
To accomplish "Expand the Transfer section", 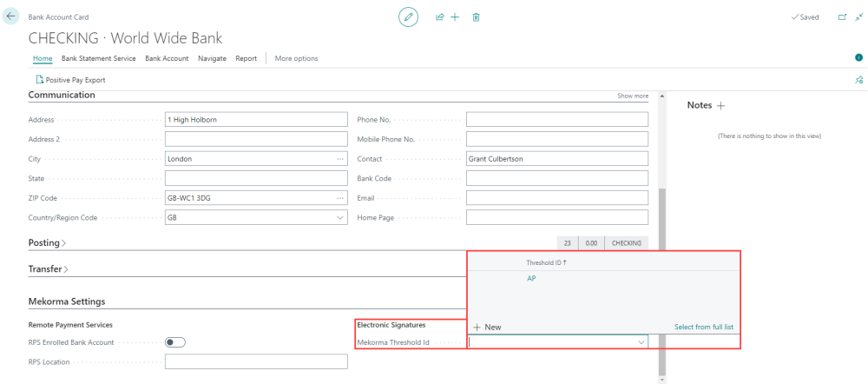I will coord(49,269).
